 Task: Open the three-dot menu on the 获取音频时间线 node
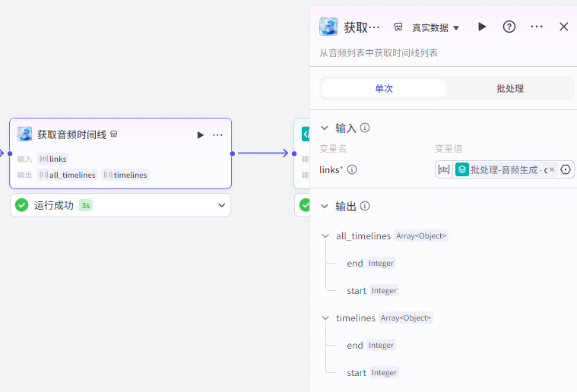click(x=217, y=135)
